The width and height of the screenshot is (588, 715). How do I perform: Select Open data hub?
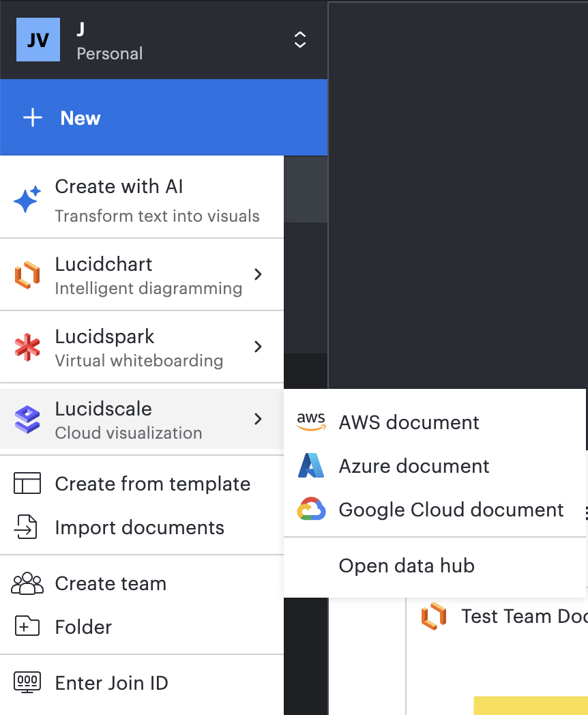(435, 566)
